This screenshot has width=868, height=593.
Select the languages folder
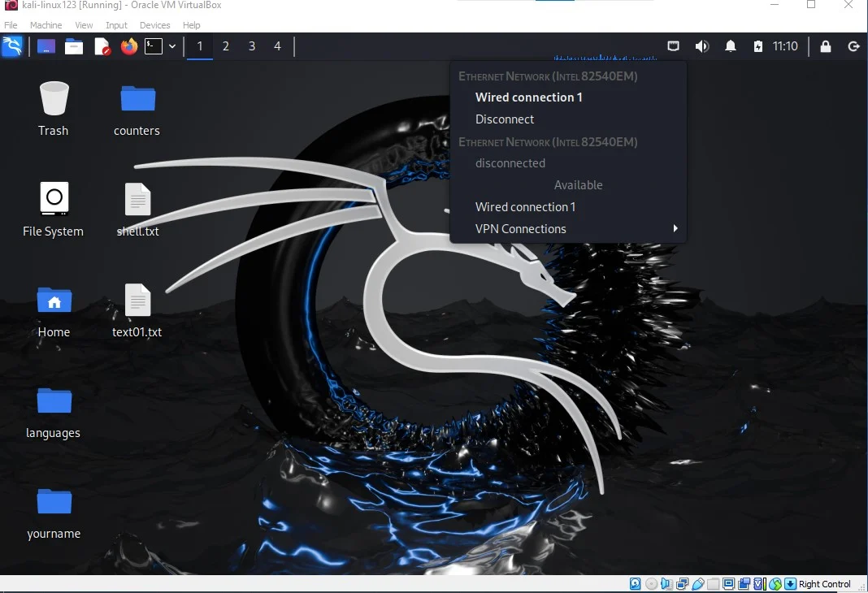tap(53, 413)
